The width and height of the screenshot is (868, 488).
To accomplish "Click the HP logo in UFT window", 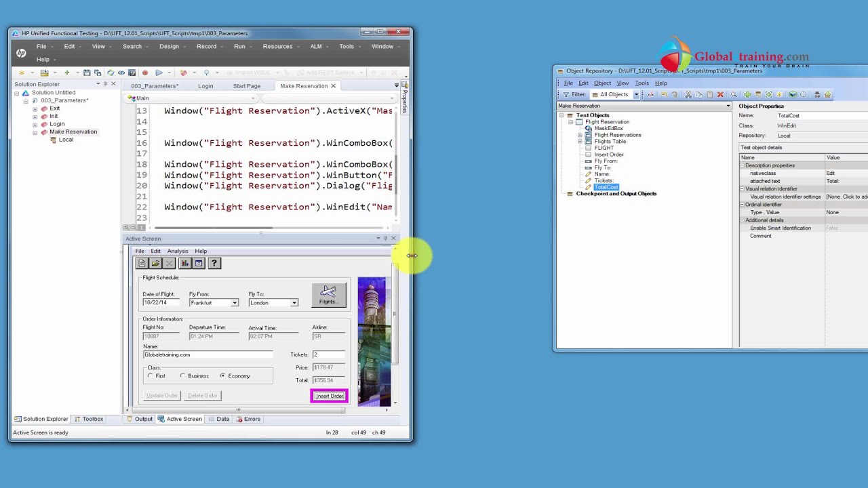I will (21, 53).
